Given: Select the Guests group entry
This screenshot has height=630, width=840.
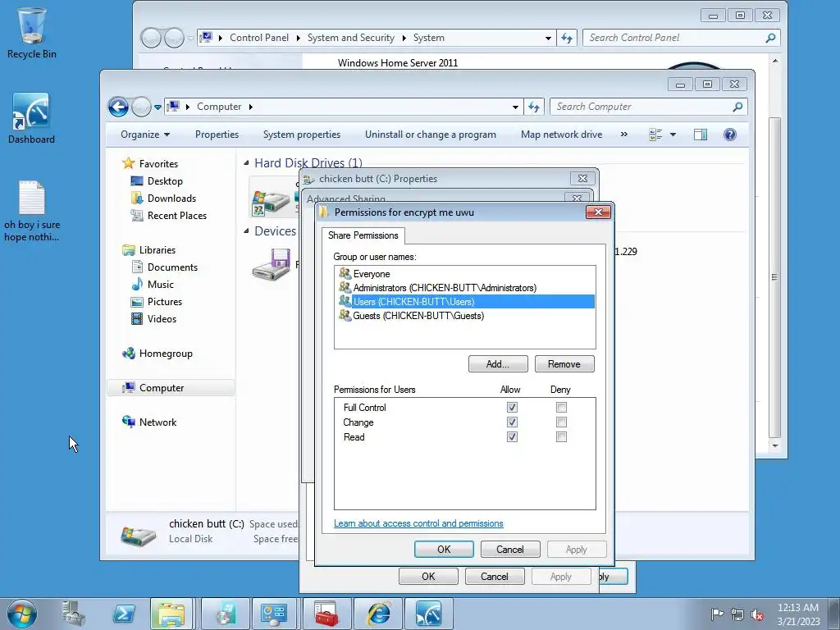Looking at the screenshot, I should click(464, 316).
